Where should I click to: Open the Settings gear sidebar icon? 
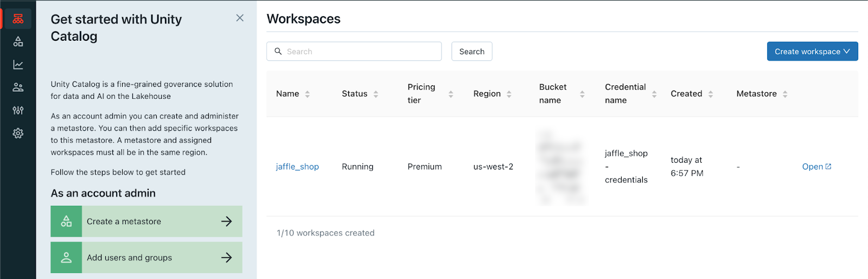tap(18, 133)
